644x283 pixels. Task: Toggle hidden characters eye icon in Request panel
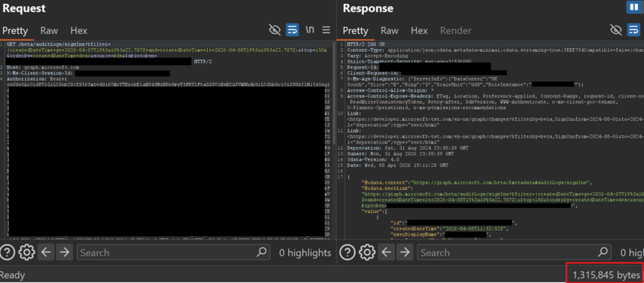pos(275,30)
